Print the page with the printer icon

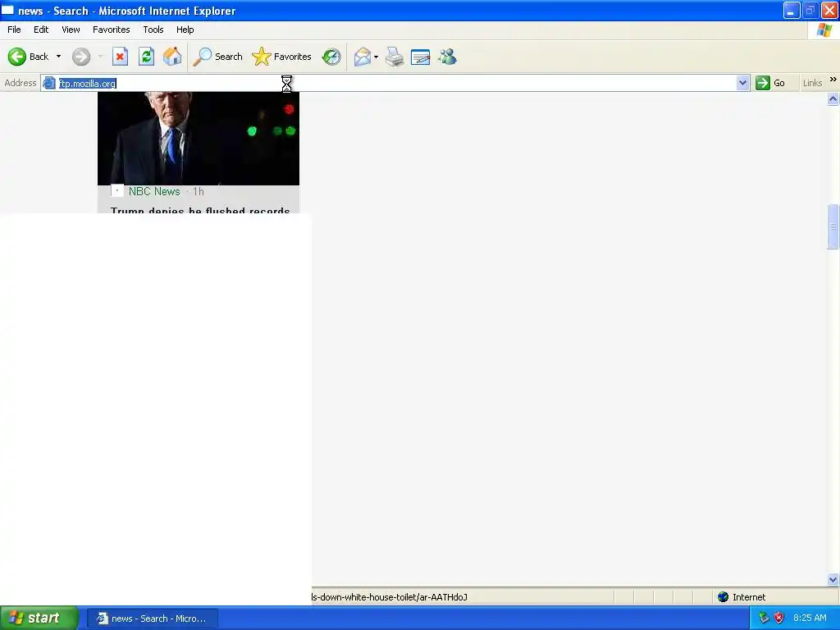[395, 57]
